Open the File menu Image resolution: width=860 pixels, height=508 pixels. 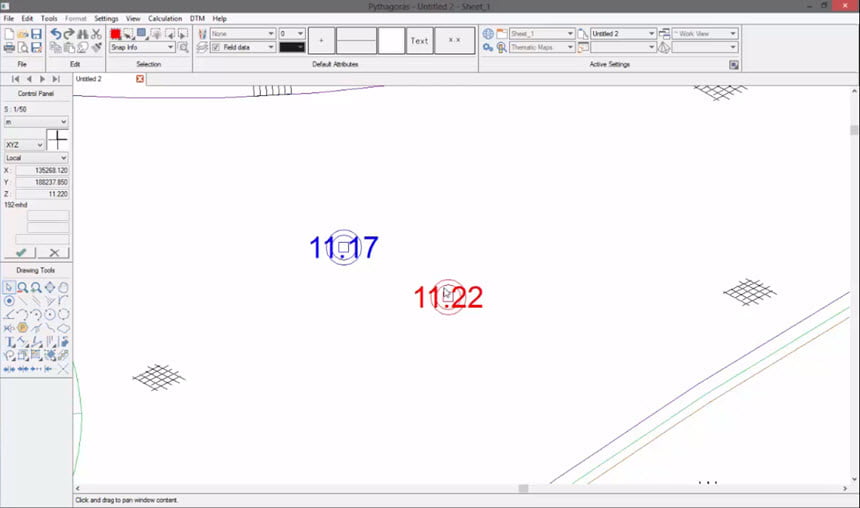(x=9, y=19)
